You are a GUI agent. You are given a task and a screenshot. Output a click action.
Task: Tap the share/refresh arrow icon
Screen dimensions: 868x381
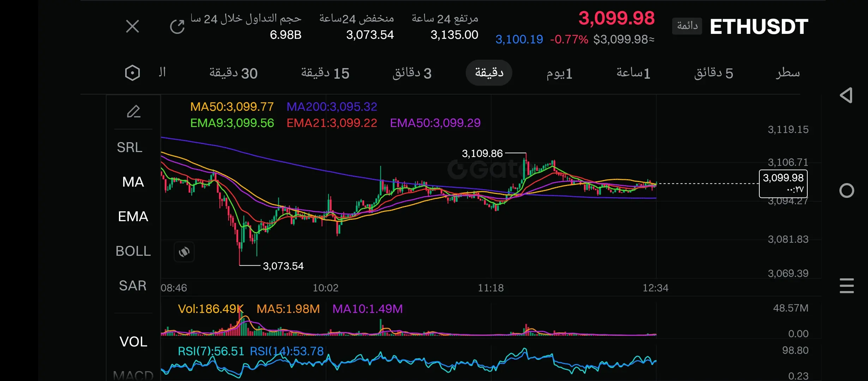click(x=177, y=26)
